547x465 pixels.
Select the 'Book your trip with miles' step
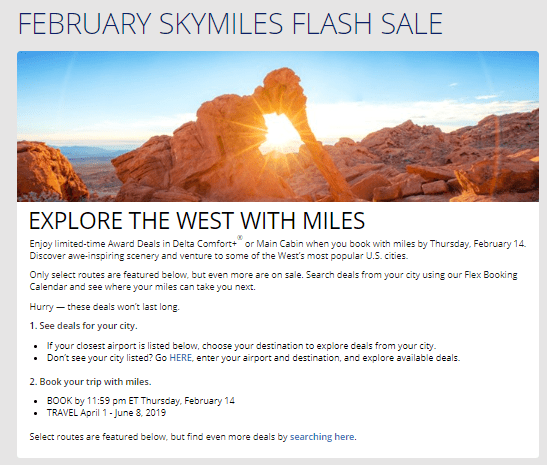tap(90, 382)
